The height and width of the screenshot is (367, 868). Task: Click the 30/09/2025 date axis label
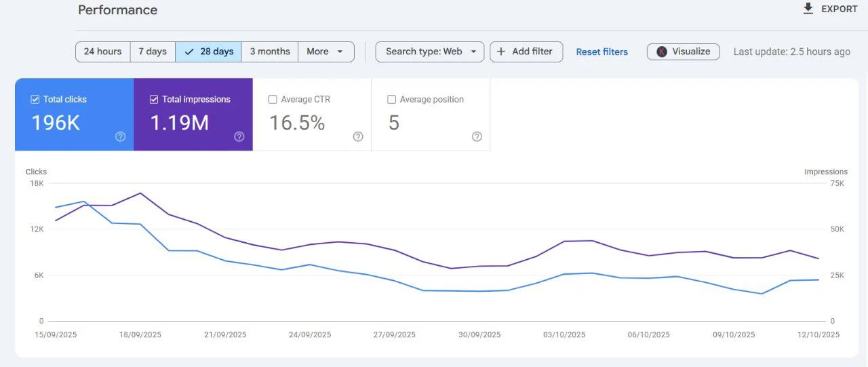[479, 334]
